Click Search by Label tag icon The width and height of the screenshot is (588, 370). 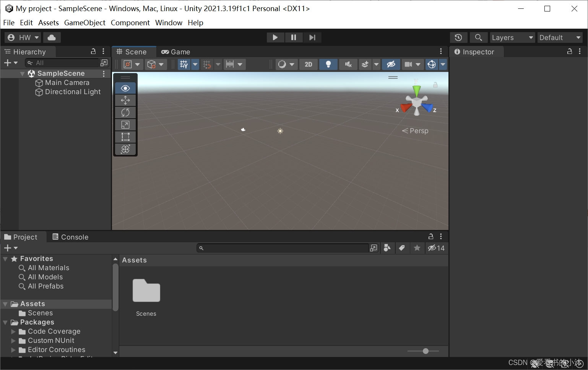click(x=402, y=248)
